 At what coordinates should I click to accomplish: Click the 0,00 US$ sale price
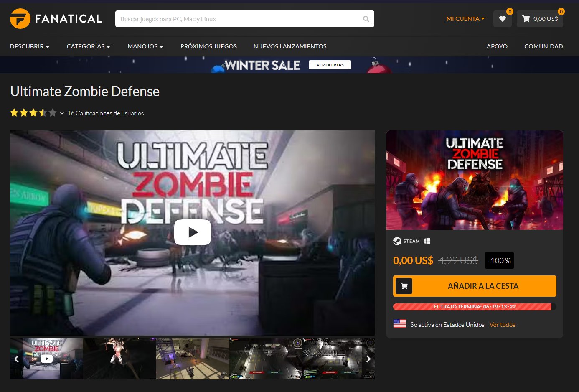click(x=413, y=260)
